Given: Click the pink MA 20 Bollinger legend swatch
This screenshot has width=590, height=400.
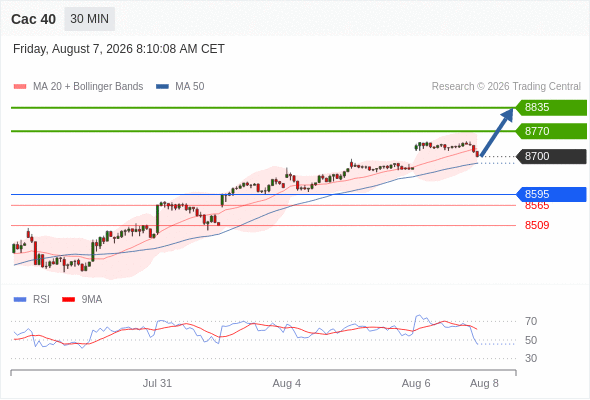Looking at the screenshot, I should click(x=20, y=87).
